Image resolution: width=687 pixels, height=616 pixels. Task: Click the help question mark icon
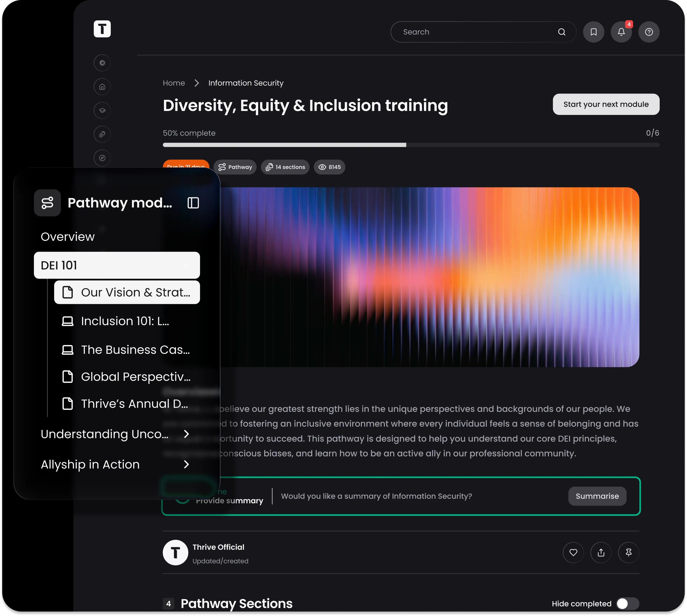pyautogui.click(x=648, y=32)
